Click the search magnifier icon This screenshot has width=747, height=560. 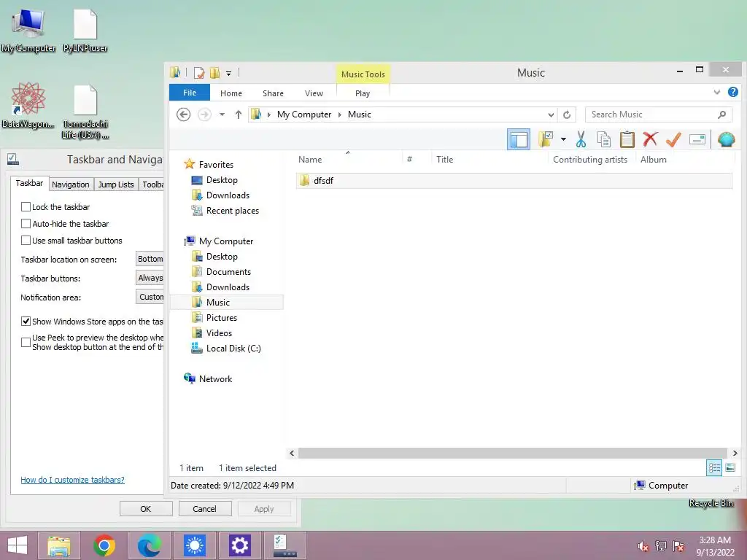(721, 114)
